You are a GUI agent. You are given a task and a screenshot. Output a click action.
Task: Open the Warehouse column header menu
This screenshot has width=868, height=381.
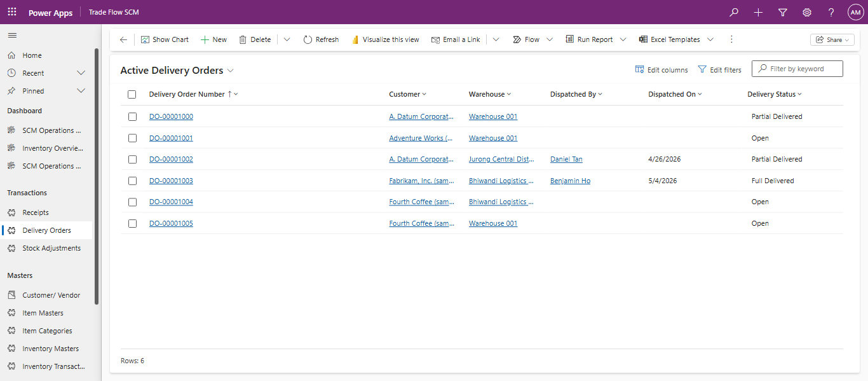(x=490, y=94)
